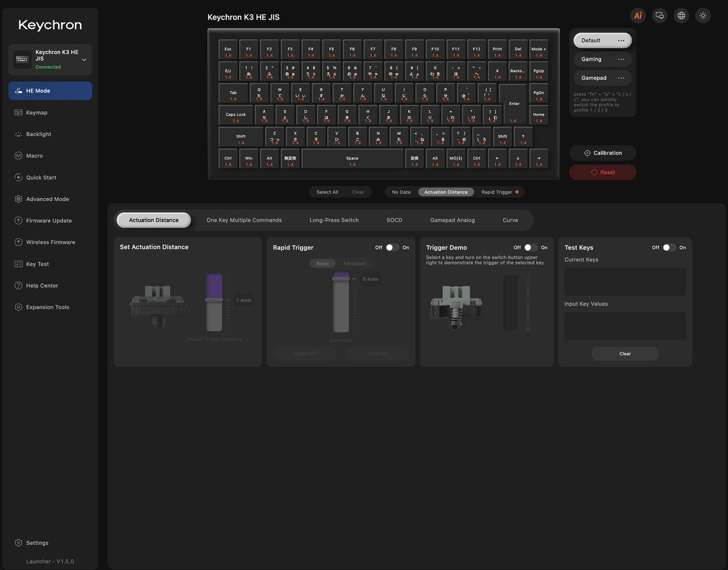
Task: Adjust the actuation distance slider handle
Action: click(214, 300)
